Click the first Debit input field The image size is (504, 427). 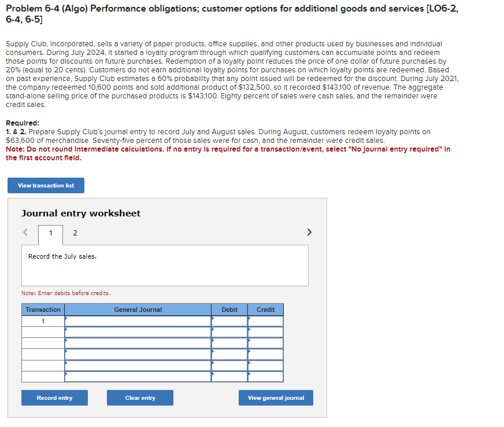coord(229,319)
